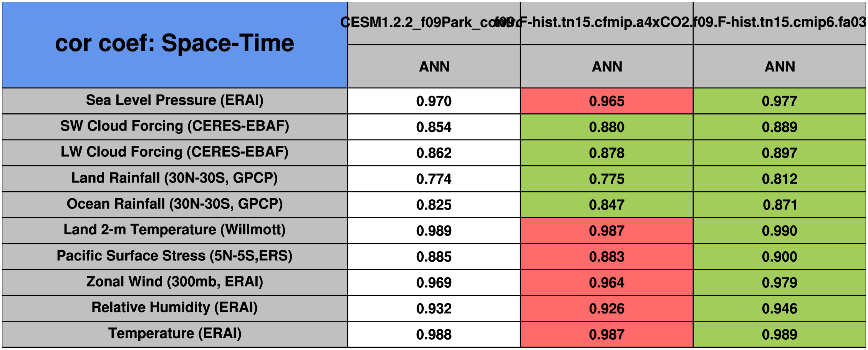Click the green cell showing 0.946

pyautogui.click(x=779, y=309)
